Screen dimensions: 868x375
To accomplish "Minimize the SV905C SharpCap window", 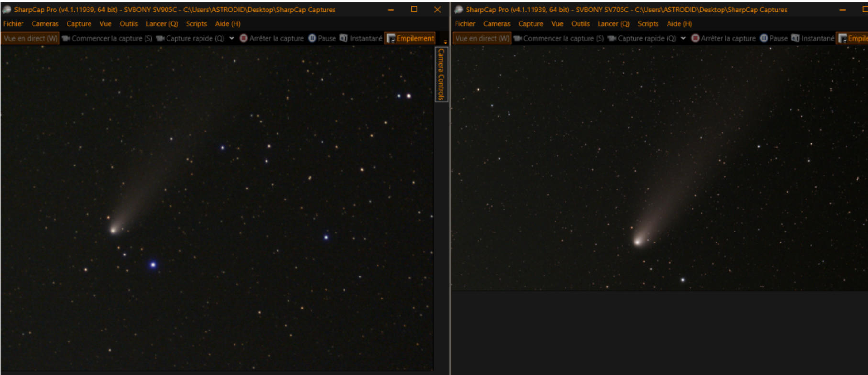I will (391, 9).
